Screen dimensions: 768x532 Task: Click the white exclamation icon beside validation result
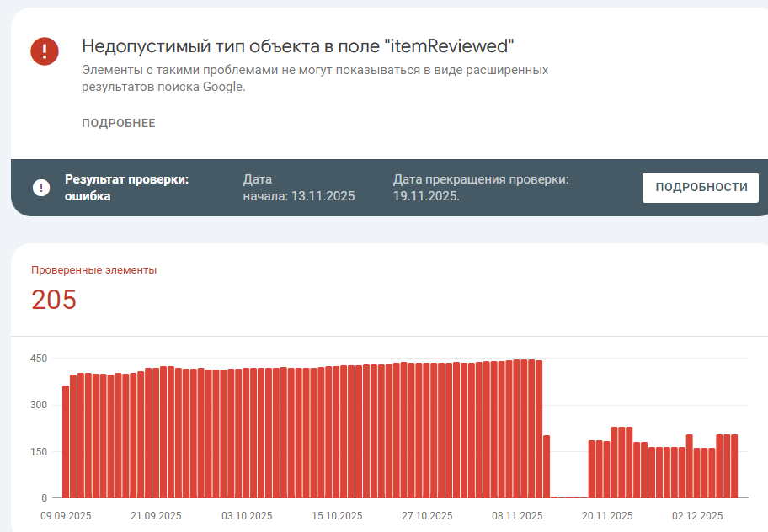click(x=41, y=188)
